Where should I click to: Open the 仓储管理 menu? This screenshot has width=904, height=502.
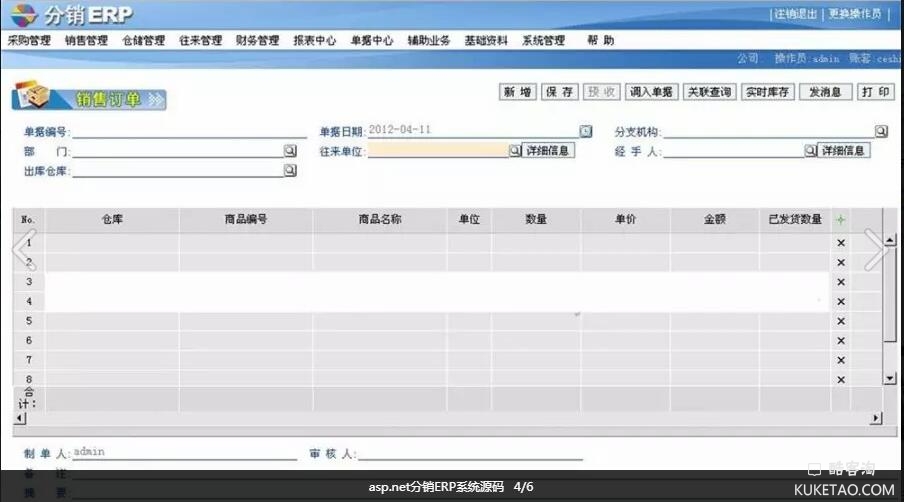(x=144, y=40)
